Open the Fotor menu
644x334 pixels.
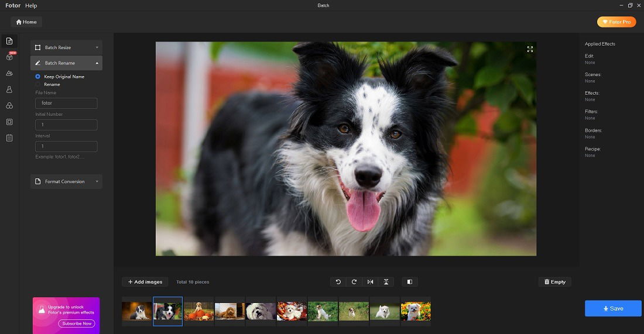[x=13, y=5]
